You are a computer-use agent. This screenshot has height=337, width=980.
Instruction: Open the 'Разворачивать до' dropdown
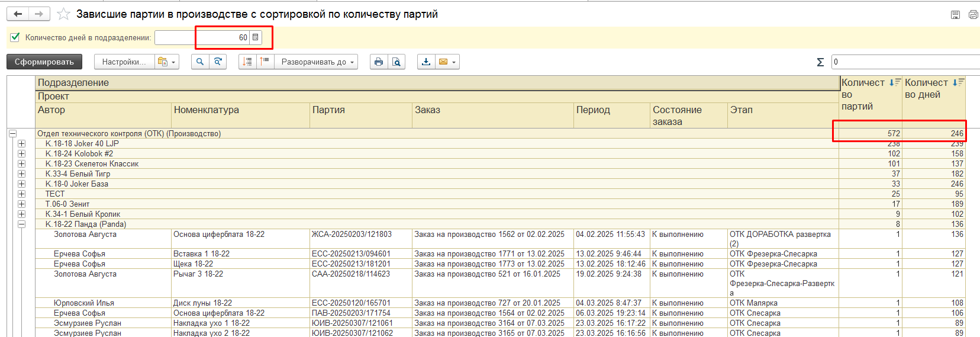(317, 62)
